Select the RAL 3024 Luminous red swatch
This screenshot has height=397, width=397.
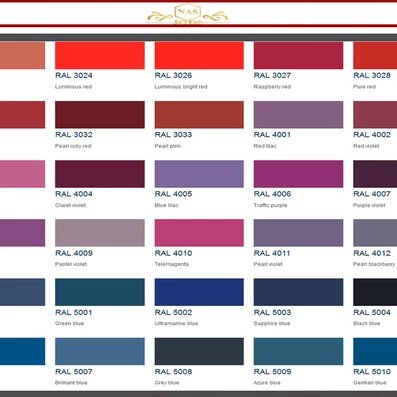click(x=100, y=55)
